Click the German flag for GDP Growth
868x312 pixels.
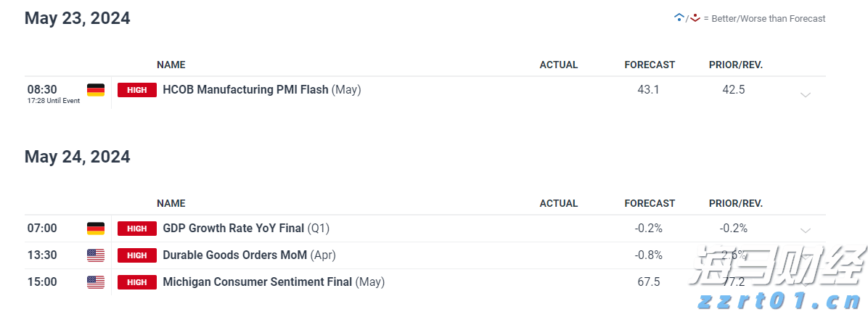tap(95, 229)
